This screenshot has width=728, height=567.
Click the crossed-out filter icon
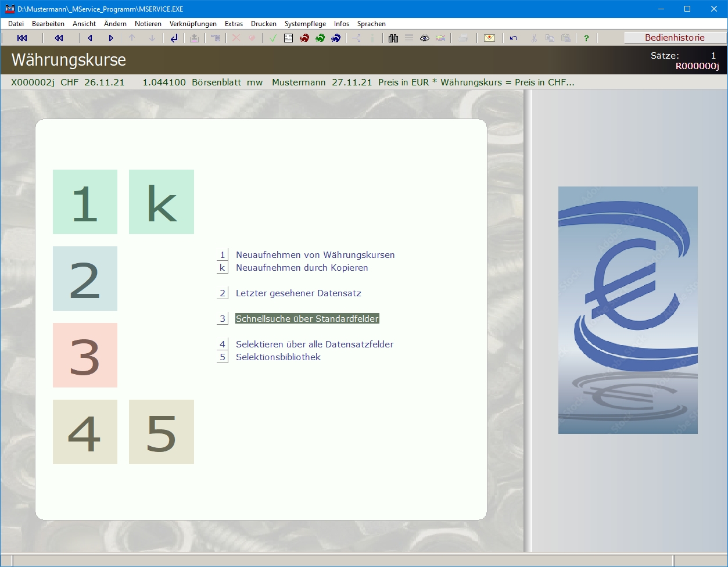pos(441,38)
